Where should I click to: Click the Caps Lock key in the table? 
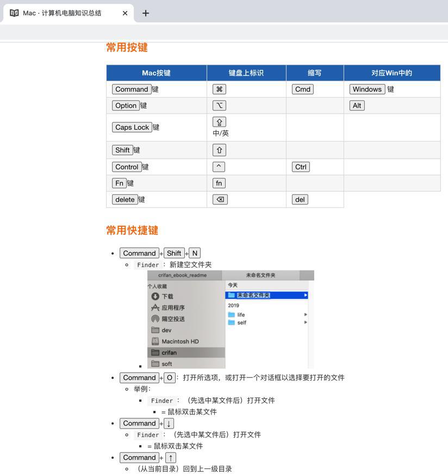[132, 127]
